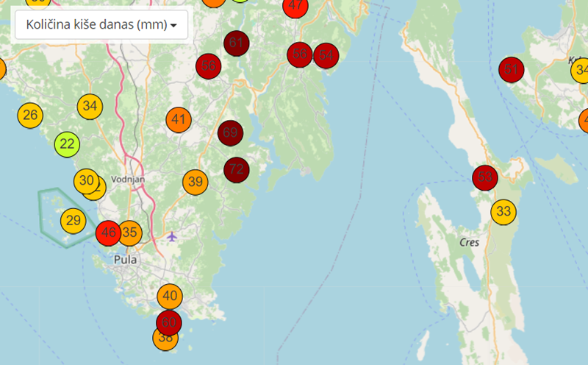Open the Količina kiše danas dropdown
The image size is (588, 365).
[x=101, y=25]
